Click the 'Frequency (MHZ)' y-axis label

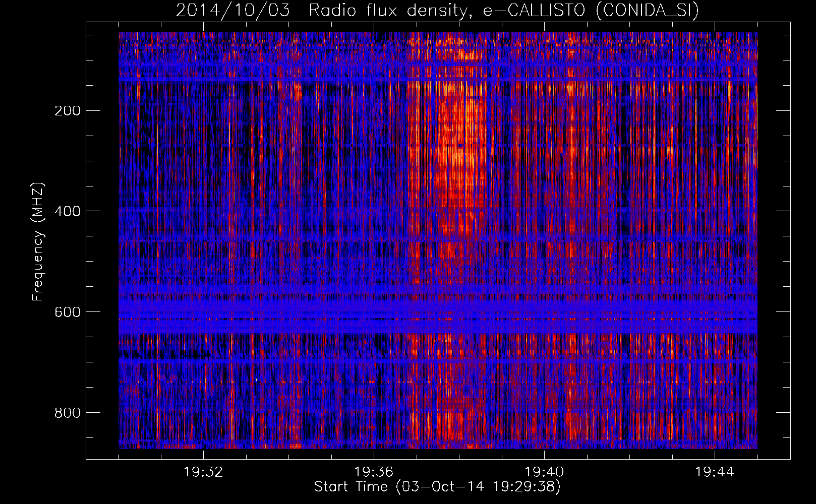pos(38,242)
